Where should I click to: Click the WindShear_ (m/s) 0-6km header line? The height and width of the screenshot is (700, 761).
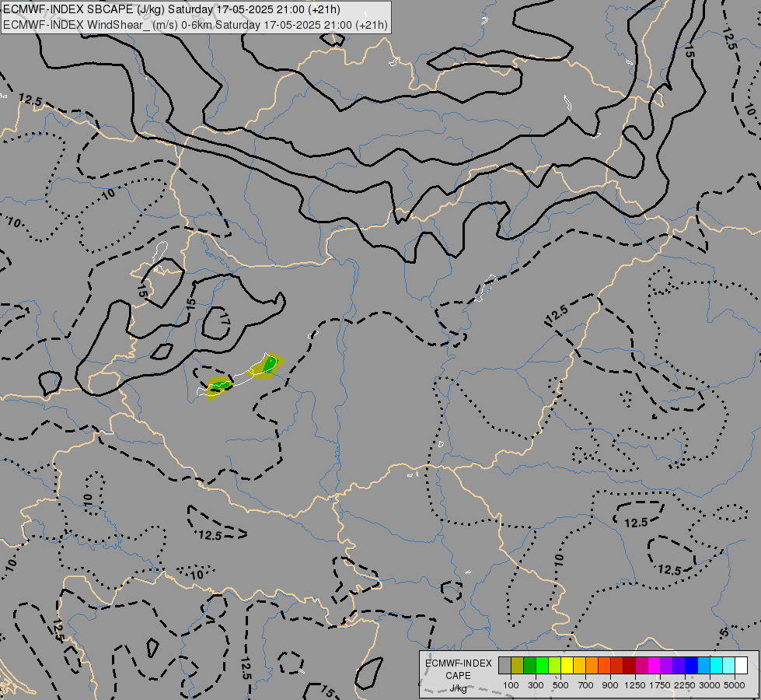[x=195, y=25]
